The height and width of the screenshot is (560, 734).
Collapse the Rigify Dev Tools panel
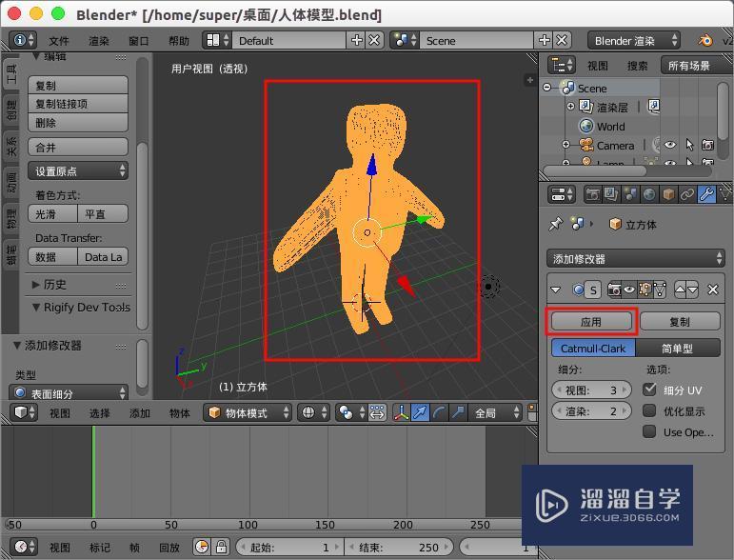pyautogui.click(x=36, y=308)
